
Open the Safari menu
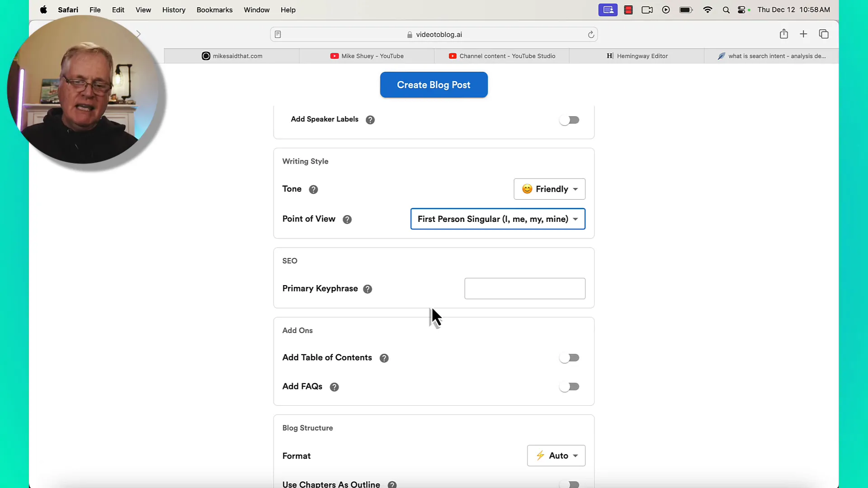coord(68,9)
